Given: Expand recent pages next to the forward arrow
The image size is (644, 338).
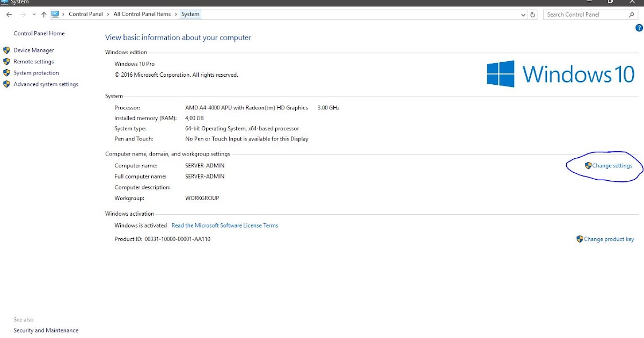Looking at the screenshot, I should pos(33,14).
